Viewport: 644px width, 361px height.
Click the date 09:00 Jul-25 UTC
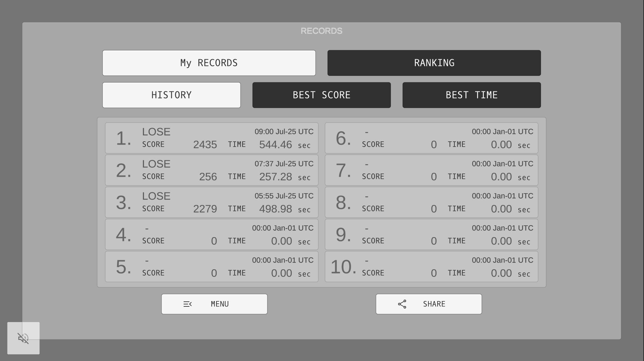click(x=284, y=132)
